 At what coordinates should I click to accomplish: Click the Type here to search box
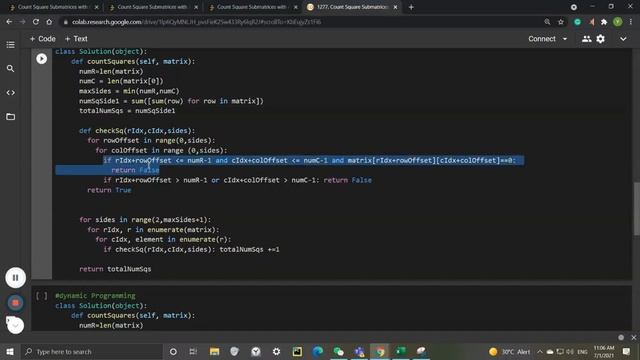click(x=92, y=351)
